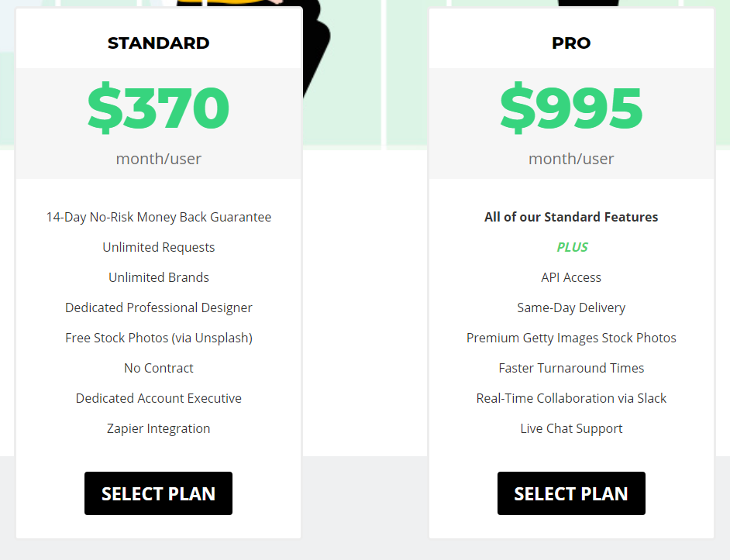
Task: Click the STANDARD plan SELECT PLAN button
Action: 158,493
